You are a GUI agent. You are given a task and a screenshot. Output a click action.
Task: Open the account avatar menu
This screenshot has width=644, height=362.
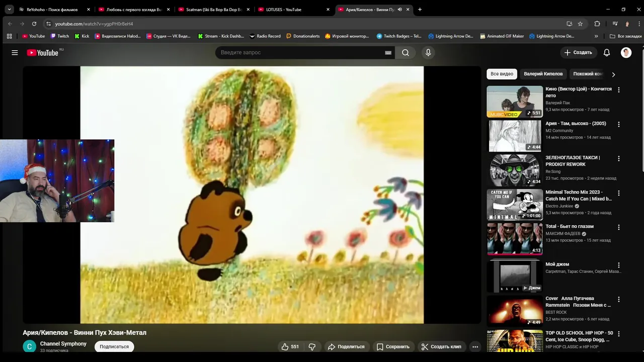pos(626,52)
